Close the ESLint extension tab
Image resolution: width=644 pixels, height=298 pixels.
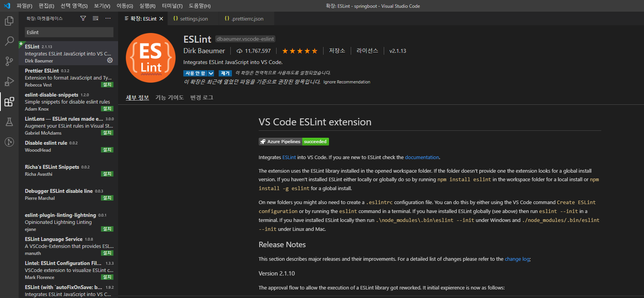pos(161,19)
